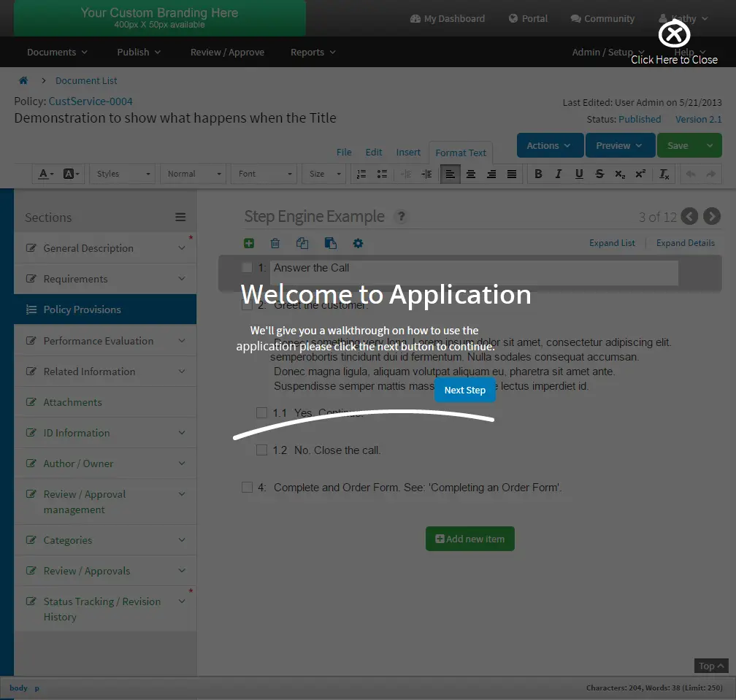This screenshot has height=700, width=736.
Task: Toggle italic formatting
Action: point(558,174)
